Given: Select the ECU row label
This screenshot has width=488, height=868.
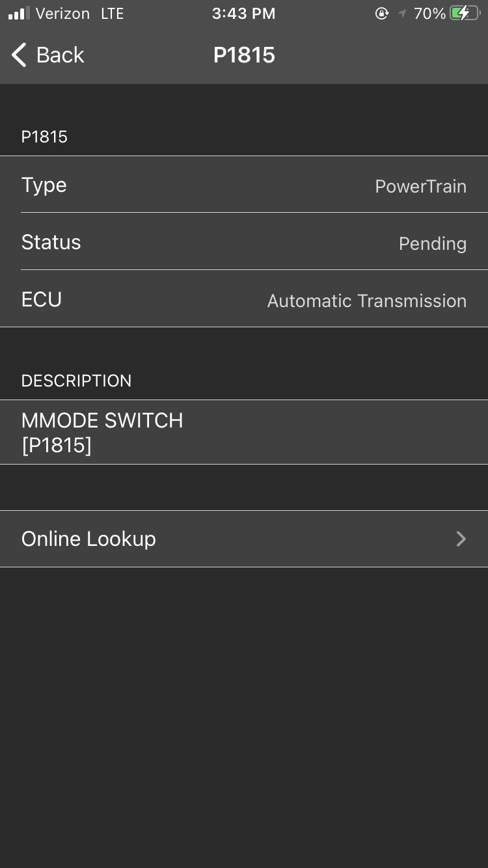Looking at the screenshot, I should [x=42, y=300].
